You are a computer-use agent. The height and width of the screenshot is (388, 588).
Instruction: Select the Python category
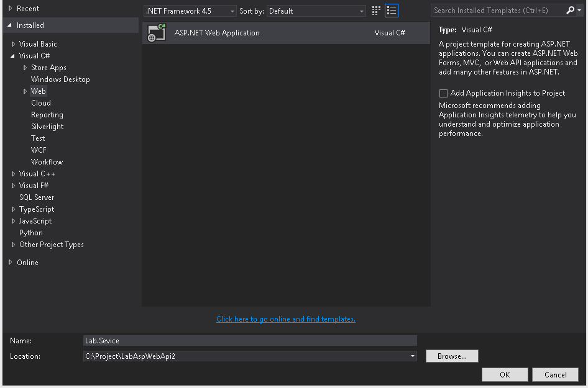[30, 233]
